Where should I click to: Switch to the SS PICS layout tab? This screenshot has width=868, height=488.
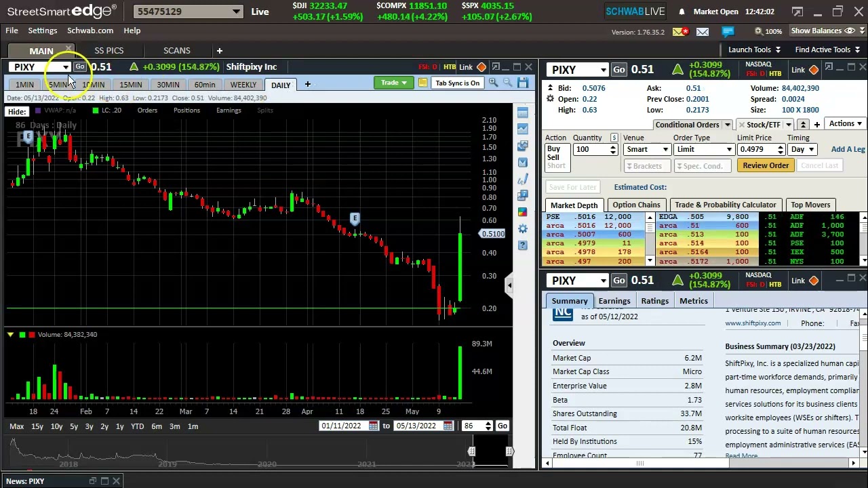point(109,50)
